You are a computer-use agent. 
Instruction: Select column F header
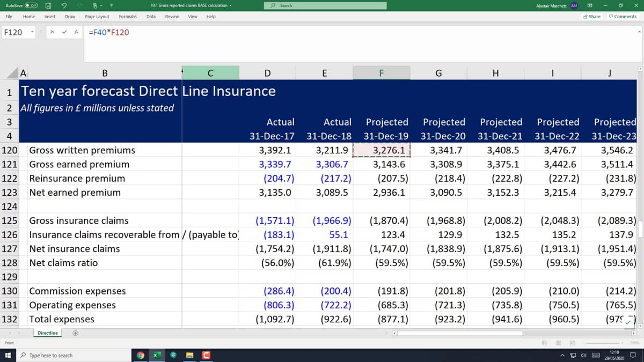point(382,73)
